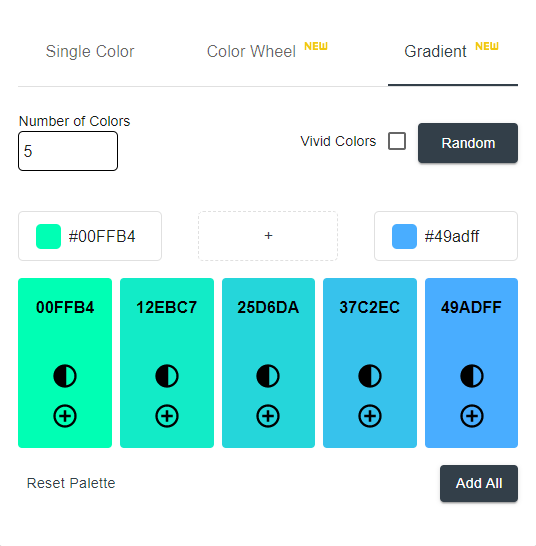Click the contrast icon on swatch 12EBC7
Image resolution: width=536 pixels, height=546 pixels.
click(x=167, y=376)
